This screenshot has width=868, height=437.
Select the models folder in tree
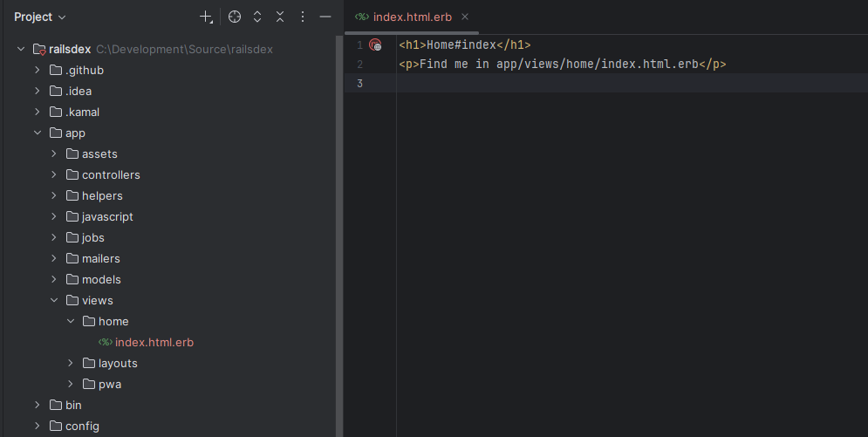101,280
